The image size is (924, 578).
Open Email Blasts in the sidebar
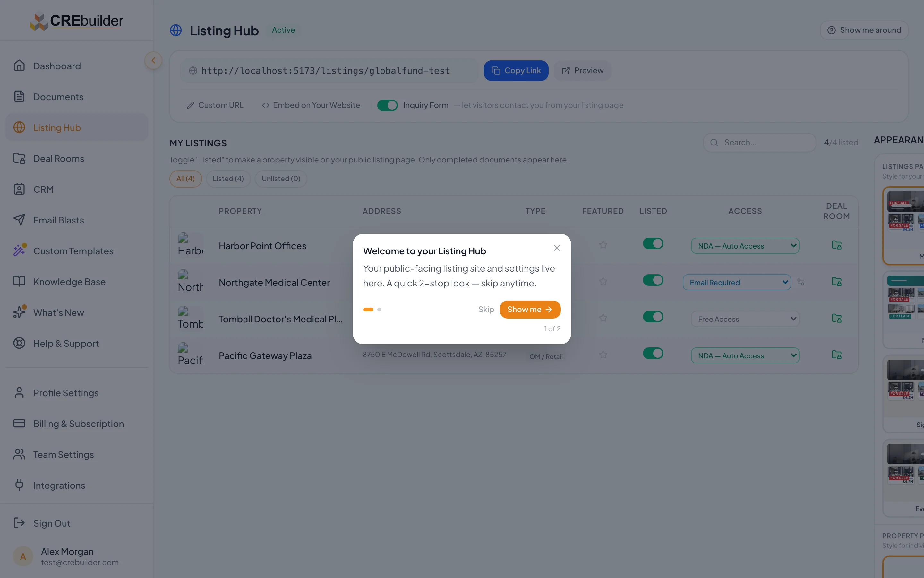[77, 220]
